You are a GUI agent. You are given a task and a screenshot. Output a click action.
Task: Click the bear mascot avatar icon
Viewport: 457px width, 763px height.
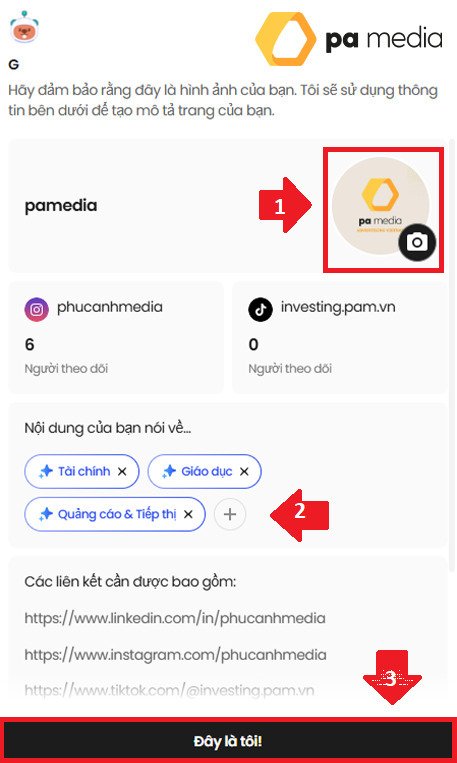[x=24, y=27]
